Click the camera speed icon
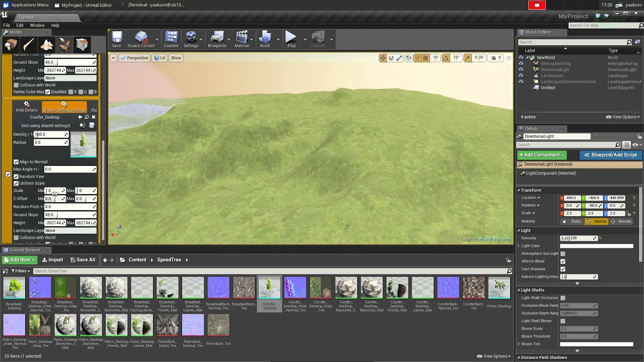 [x=494, y=58]
